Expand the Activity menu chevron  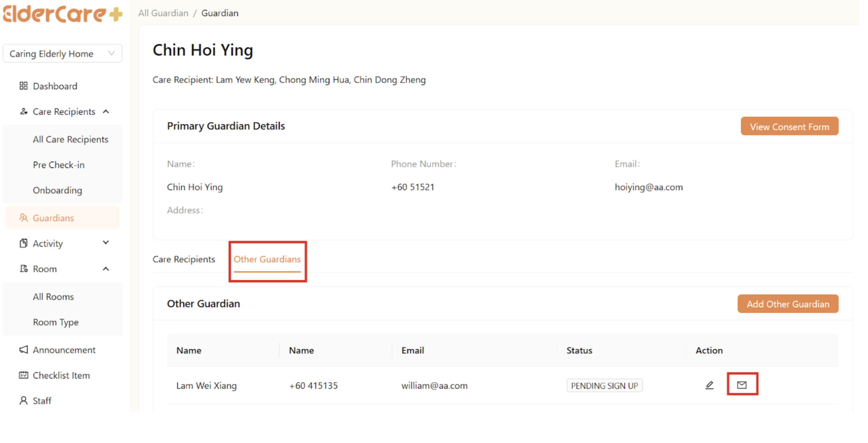(x=106, y=243)
